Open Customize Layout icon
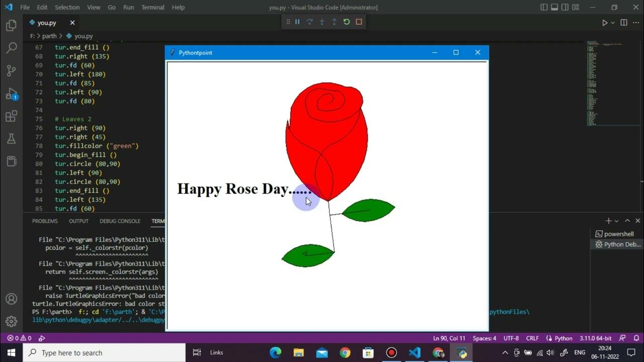Viewport: 644px width, 362px height. pos(576,8)
